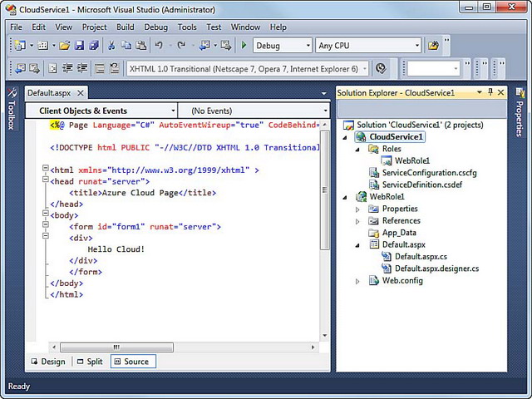The height and width of the screenshot is (399, 532).
Task: Click the Undo arrow icon
Action: pos(159,46)
